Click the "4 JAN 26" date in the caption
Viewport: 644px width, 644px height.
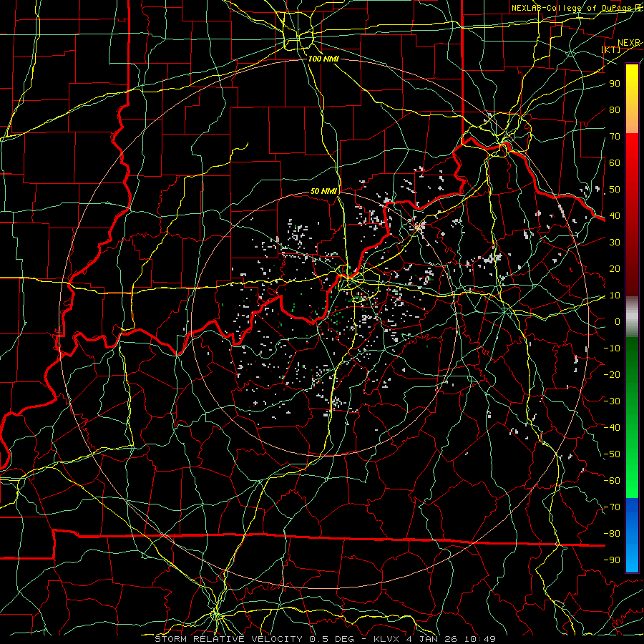coord(432,639)
